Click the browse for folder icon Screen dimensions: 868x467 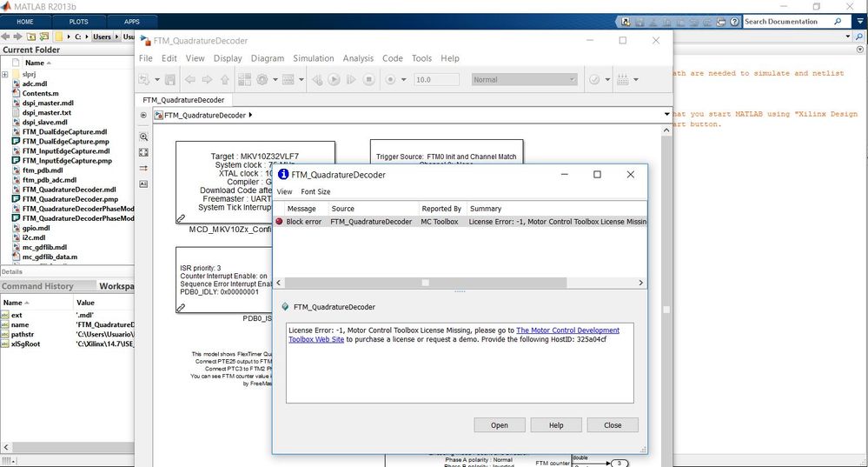coord(43,37)
